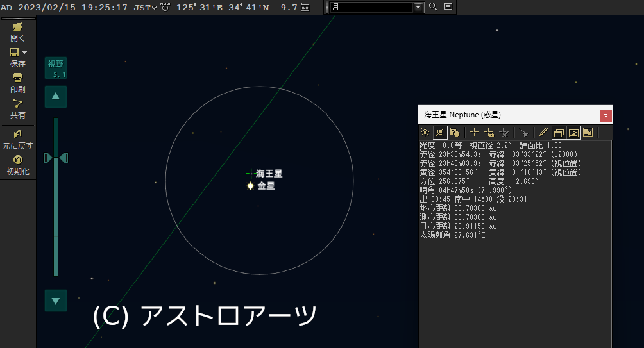Click the 元に戻す undo icon
This screenshot has height=348, width=644.
point(17,134)
